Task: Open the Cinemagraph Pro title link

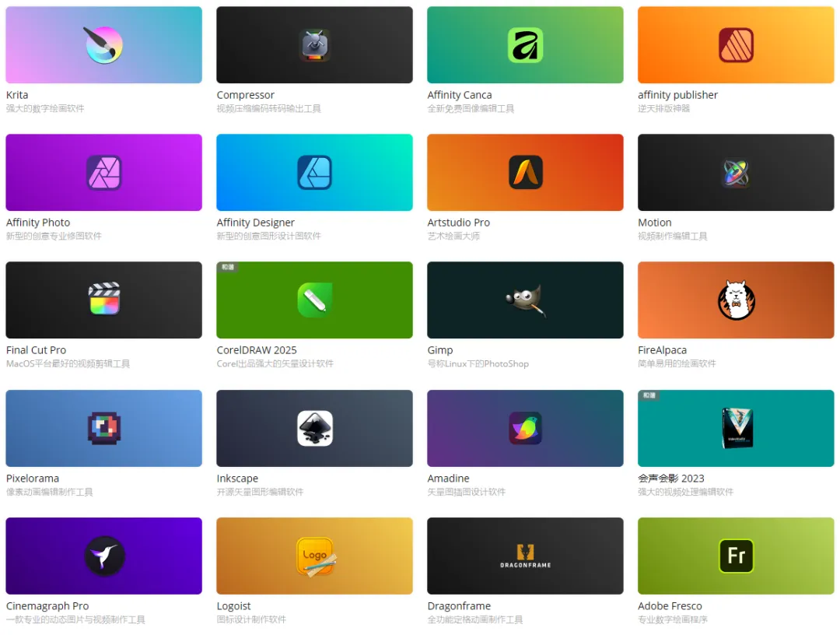Action: (x=47, y=605)
